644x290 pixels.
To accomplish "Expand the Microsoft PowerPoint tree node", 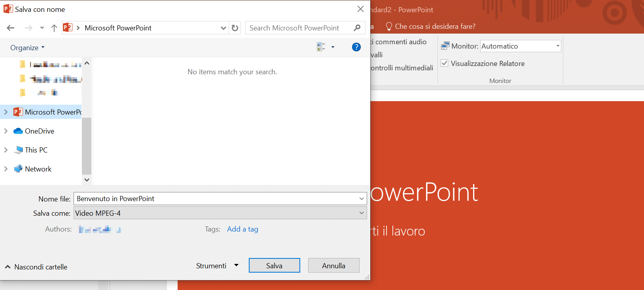I will [6, 112].
